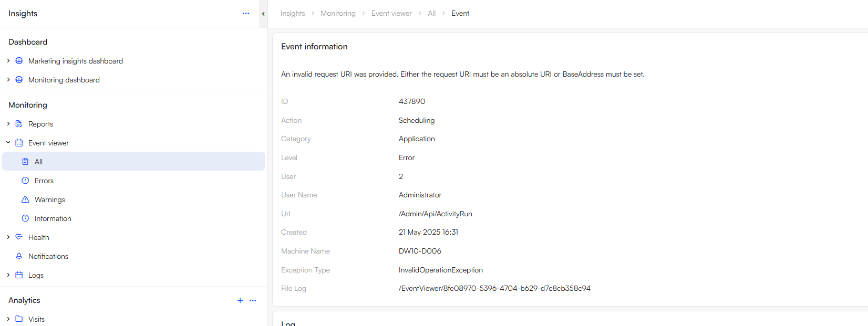
Task: Click the Reports document icon
Action: tap(19, 124)
